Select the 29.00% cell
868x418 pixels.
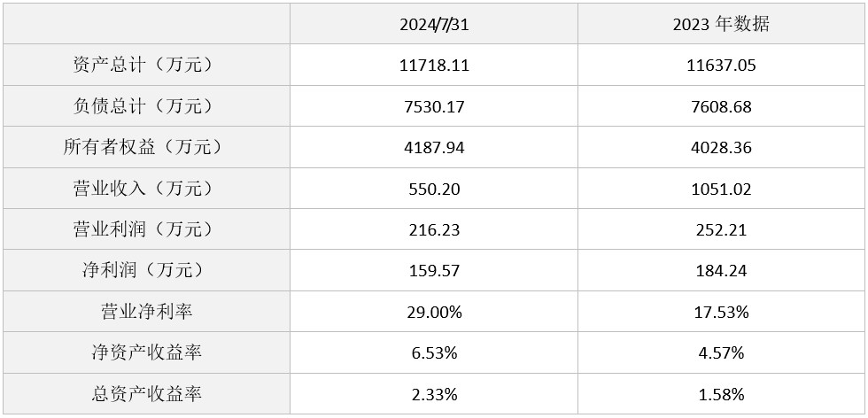tap(434, 312)
